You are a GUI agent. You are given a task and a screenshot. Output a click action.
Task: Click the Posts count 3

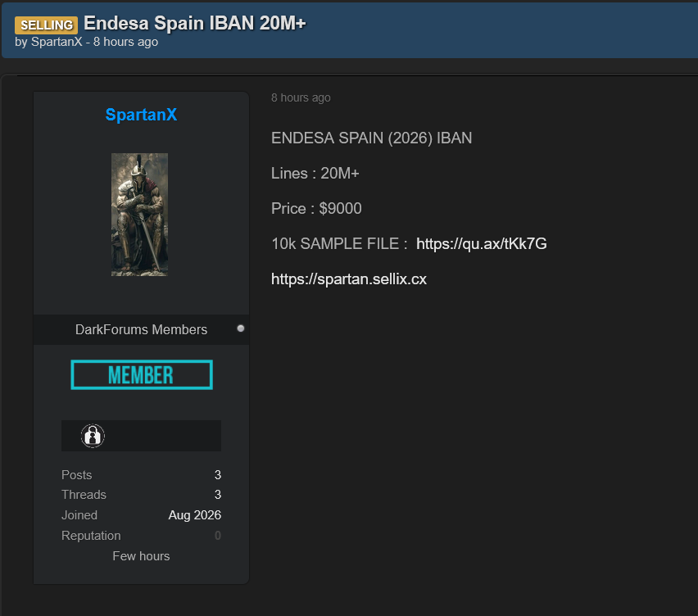pos(218,475)
